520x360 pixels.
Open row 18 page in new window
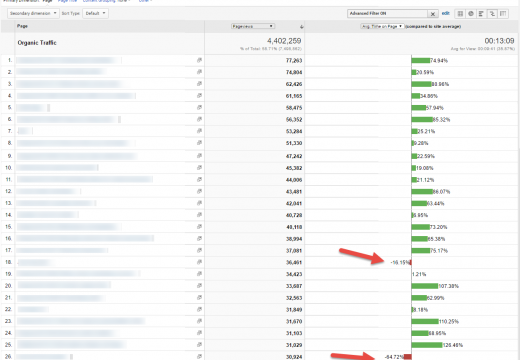199,262
